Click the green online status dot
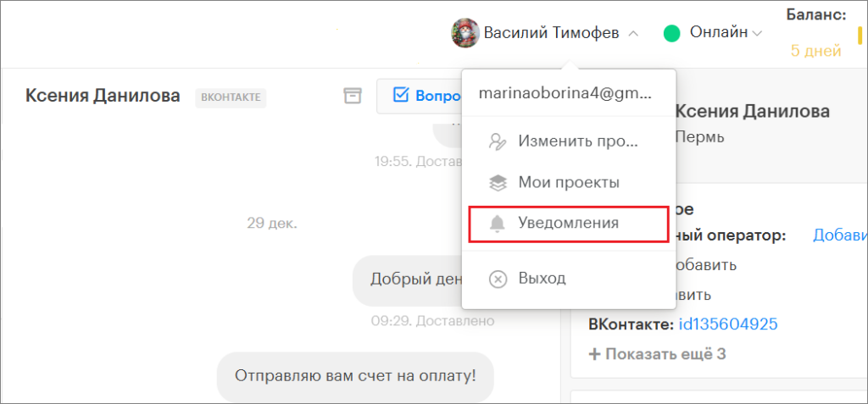Viewport: 868px width, 404px height. [x=672, y=33]
